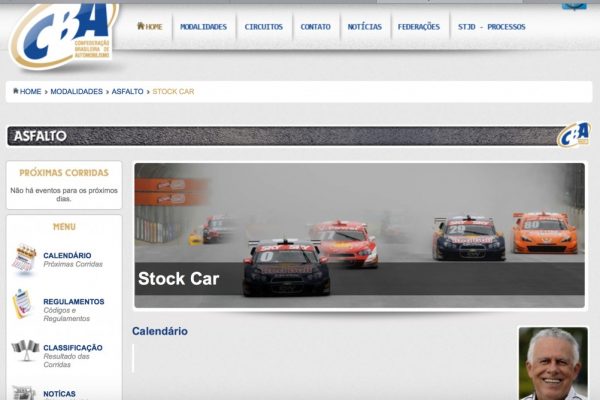Screen dimensions: 600x400
Task: Open Notícias from the top navigation
Action: [x=364, y=27]
